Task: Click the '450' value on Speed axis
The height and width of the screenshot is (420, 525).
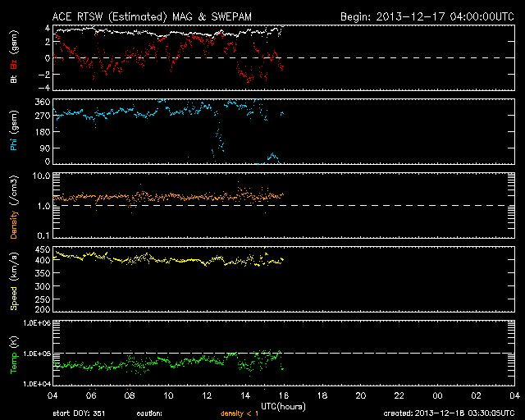Action: (43, 250)
